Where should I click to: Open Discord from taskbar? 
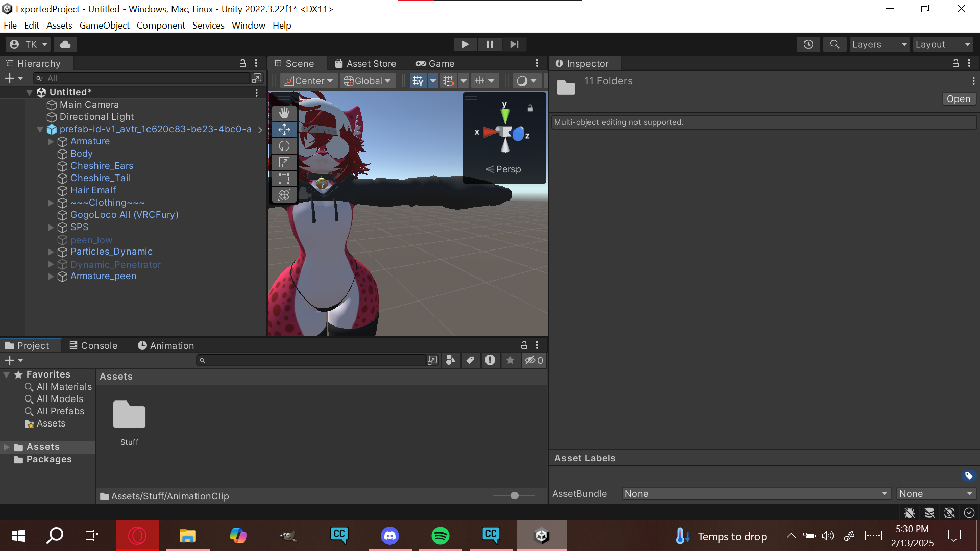tap(390, 536)
